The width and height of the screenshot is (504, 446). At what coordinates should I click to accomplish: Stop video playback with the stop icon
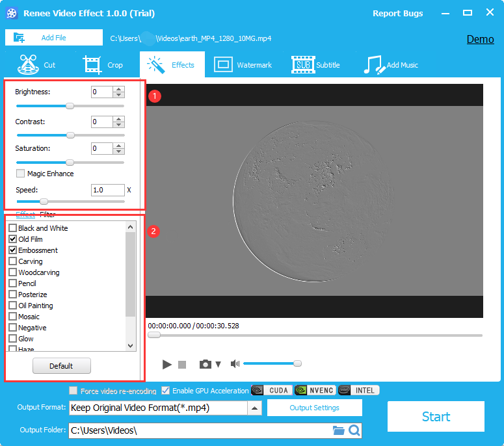pyautogui.click(x=183, y=365)
